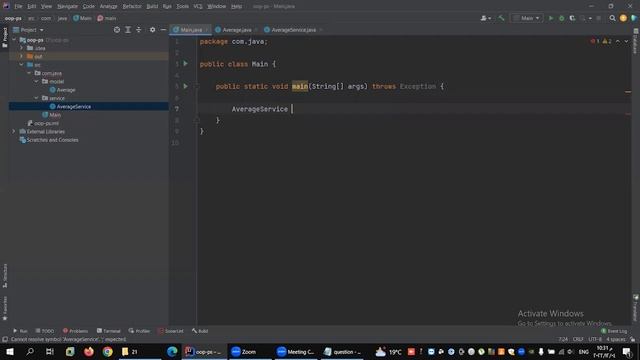Expand all icon in Project panel header
Viewport: 640px width, 360px height.
128,30
